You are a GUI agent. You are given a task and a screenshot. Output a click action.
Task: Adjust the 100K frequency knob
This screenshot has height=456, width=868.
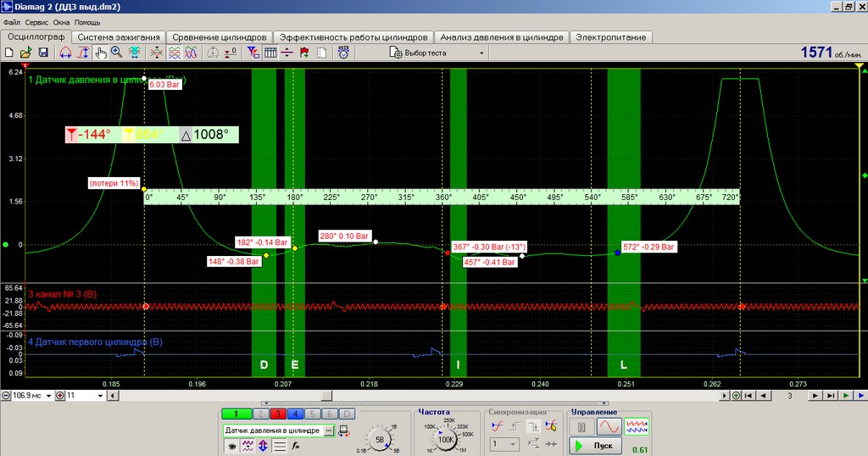pyautogui.click(x=446, y=439)
